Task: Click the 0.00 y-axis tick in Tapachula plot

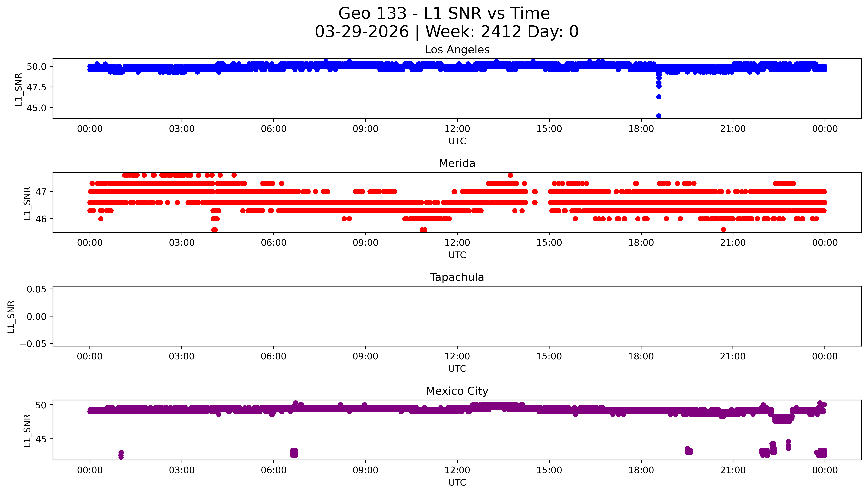Action: tap(37, 317)
